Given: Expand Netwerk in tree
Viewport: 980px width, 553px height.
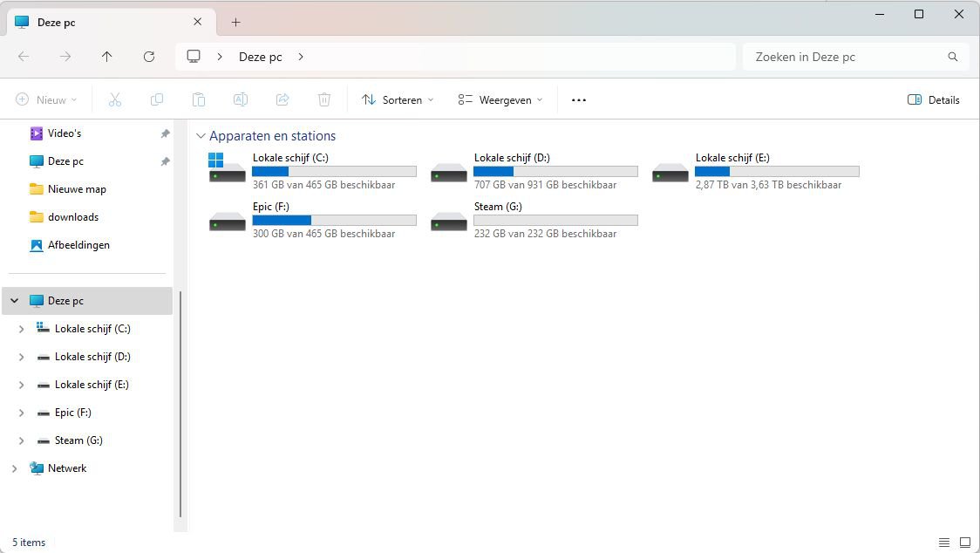Looking at the screenshot, I should 14,468.
